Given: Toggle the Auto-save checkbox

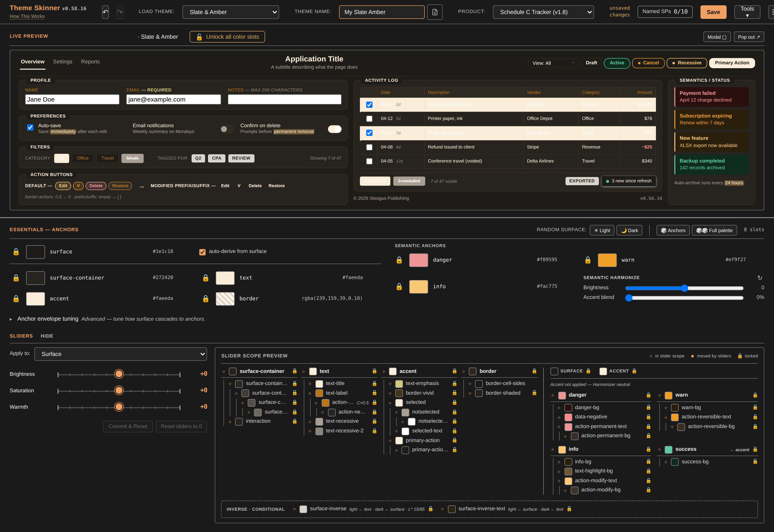Looking at the screenshot, I should pyautogui.click(x=30, y=127).
